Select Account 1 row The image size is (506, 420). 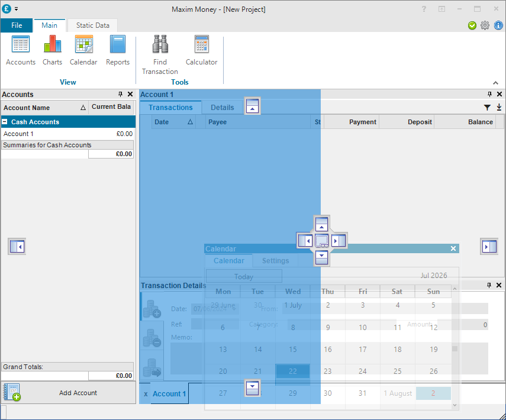[68, 134]
